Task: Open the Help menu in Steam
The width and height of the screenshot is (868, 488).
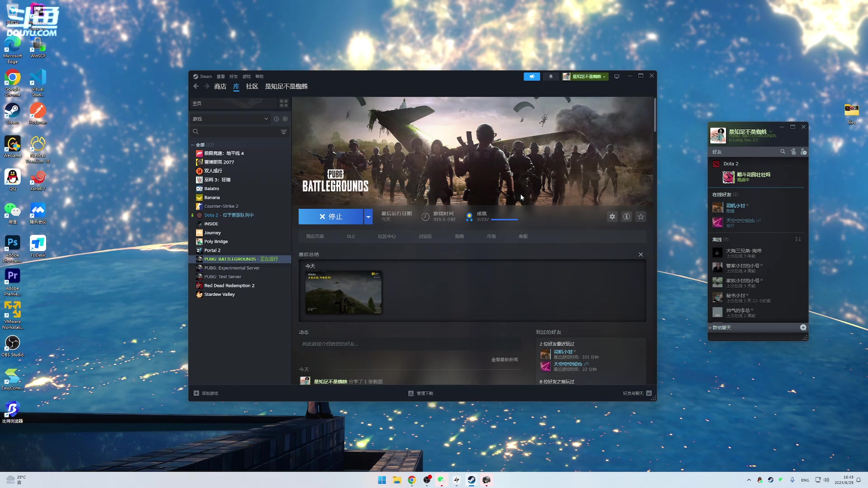Action: [x=259, y=76]
